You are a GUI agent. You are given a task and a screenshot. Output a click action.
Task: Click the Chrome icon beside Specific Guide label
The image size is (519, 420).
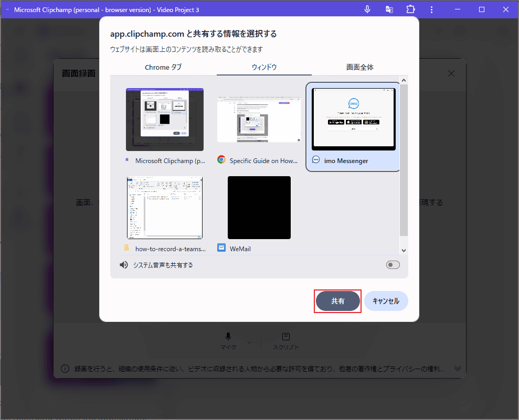221,160
